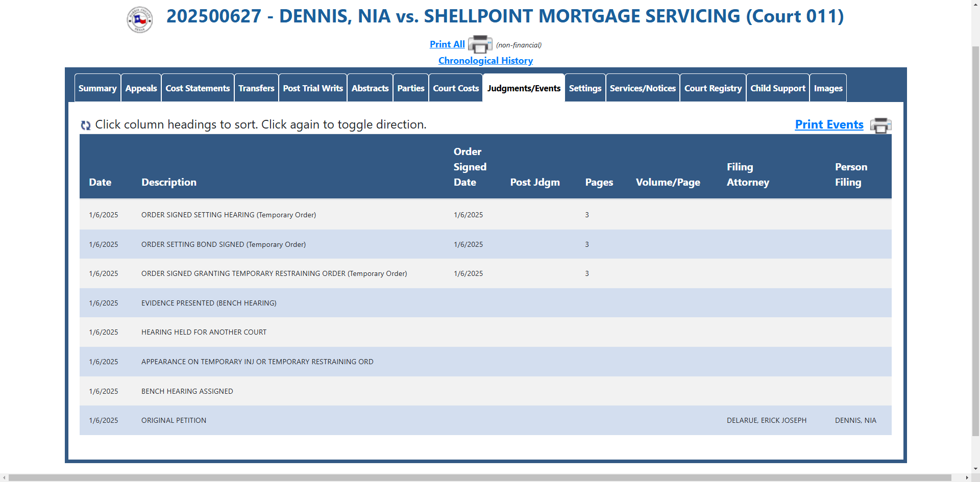Click the scroll left arrow at bottom

coord(4,478)
